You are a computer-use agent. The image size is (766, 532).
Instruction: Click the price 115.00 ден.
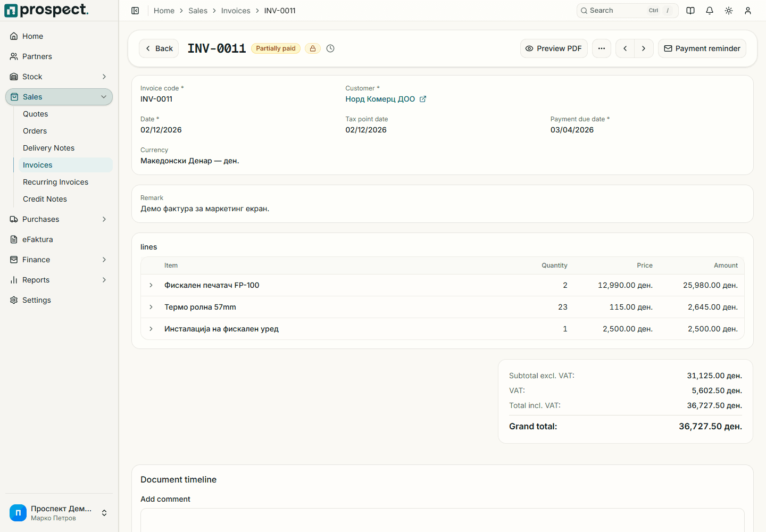point(631,307)
